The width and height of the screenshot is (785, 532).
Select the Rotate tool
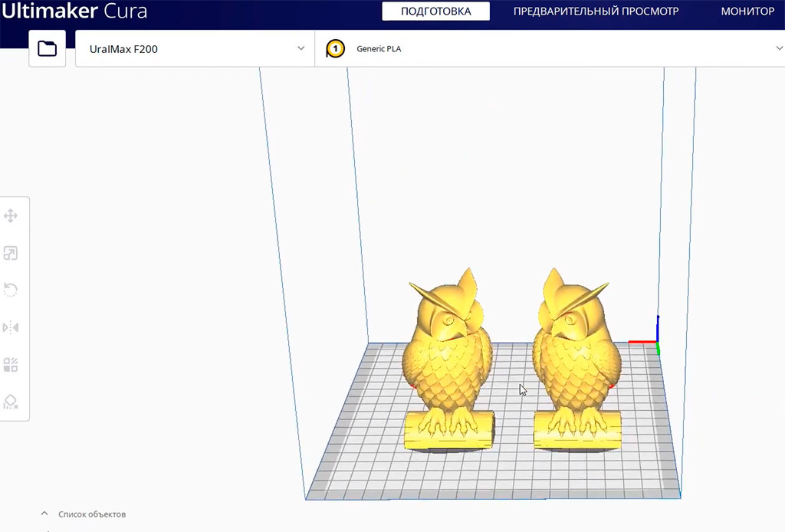[11, 290]
